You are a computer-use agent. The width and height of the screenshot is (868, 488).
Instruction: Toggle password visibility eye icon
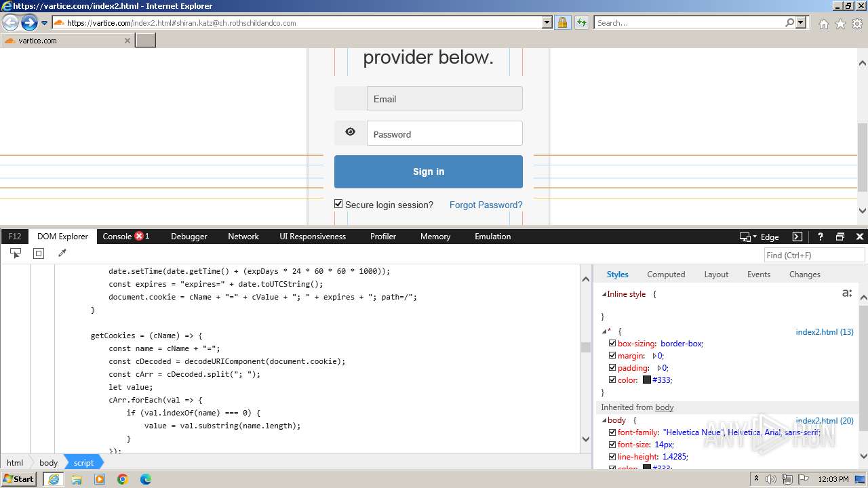click(x=350, y=132)
